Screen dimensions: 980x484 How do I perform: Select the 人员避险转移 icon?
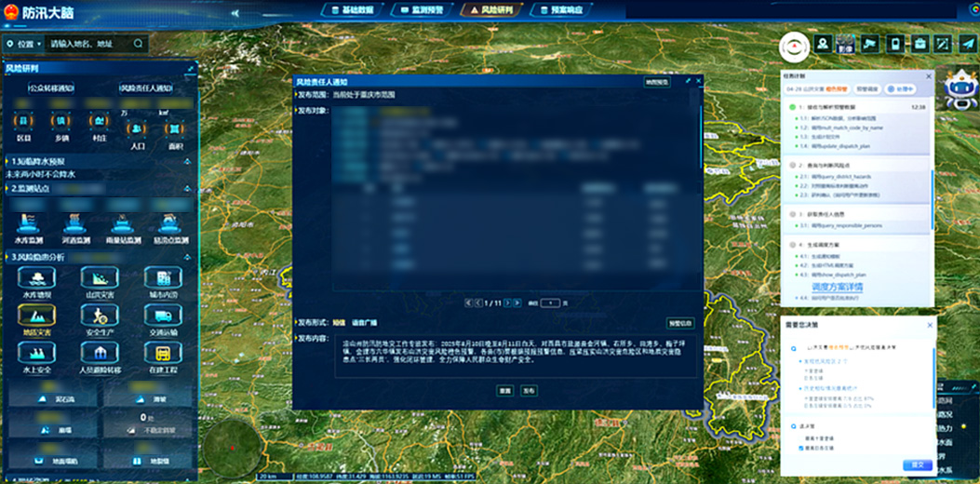100,353
